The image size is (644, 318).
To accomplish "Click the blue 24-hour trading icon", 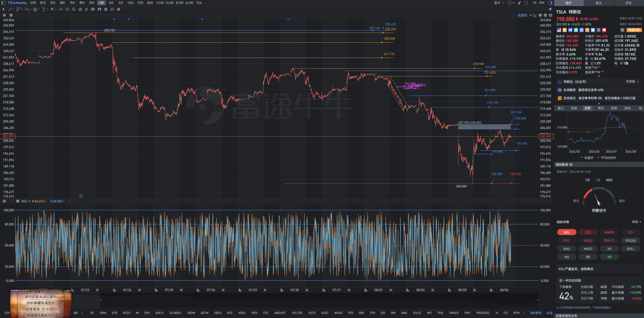I will [570, 30].
